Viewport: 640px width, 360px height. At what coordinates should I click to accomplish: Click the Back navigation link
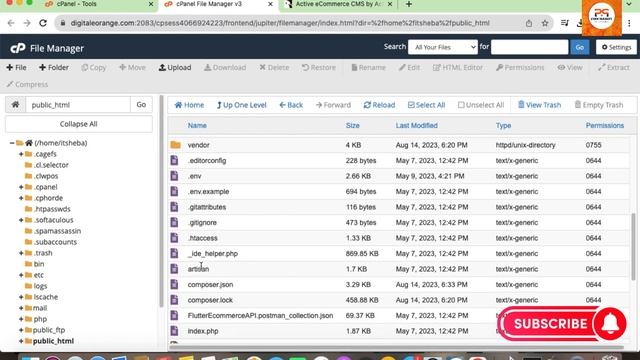point(291,105)
